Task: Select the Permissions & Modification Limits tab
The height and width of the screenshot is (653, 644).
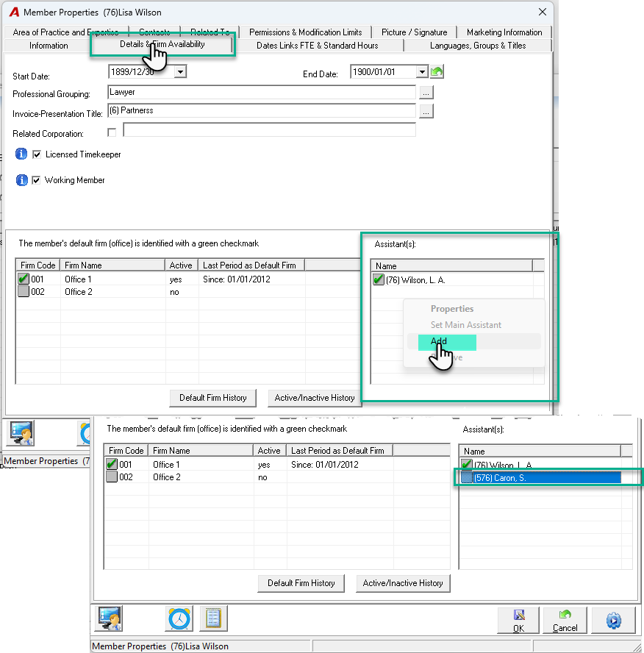Action: click(x=306, y=32)
